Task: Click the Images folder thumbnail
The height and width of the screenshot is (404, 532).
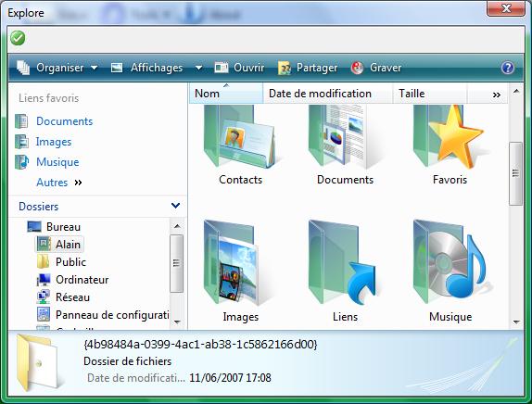Action: click(232, 262)
